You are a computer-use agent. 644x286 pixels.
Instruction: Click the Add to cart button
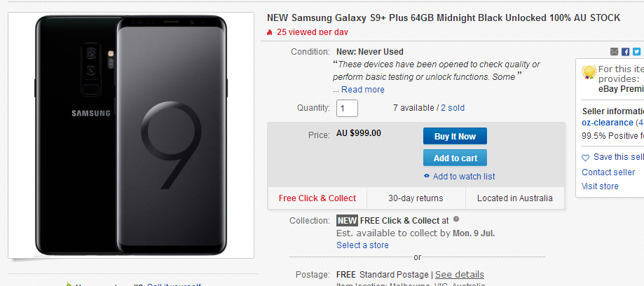[455, 158]
